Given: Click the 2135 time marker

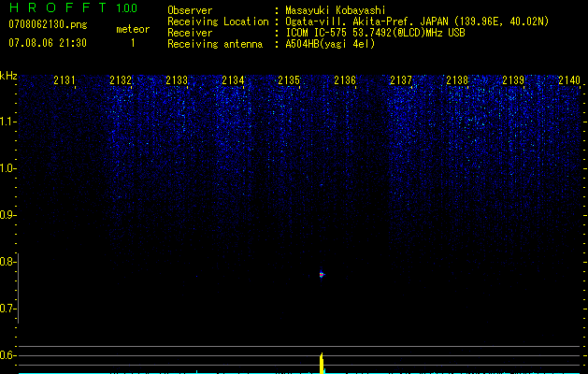Looking at the screenshot, I should tap(289, 80).
